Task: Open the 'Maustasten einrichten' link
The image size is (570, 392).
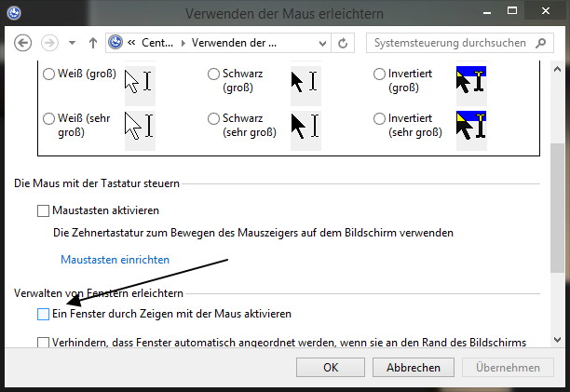Action: click(115, 260)
